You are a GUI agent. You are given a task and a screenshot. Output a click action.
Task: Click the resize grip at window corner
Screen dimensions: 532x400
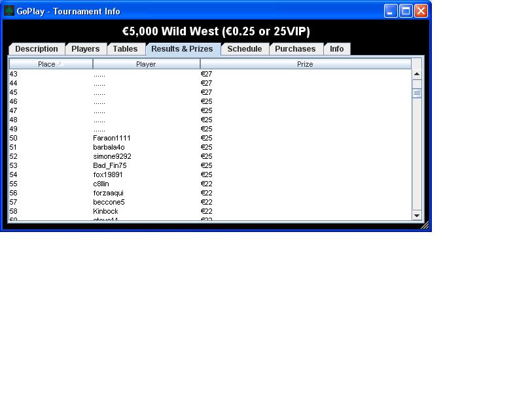click(425, 225)
